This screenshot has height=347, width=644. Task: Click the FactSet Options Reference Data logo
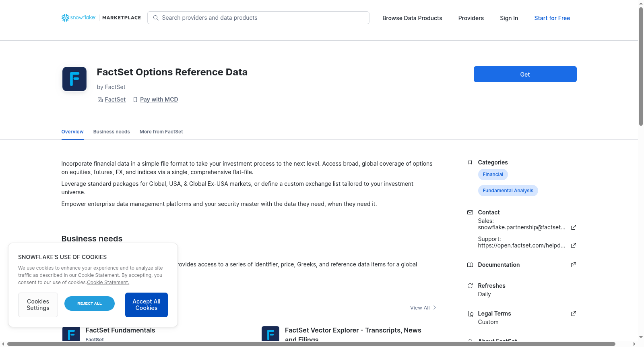[x=74, y=79]
